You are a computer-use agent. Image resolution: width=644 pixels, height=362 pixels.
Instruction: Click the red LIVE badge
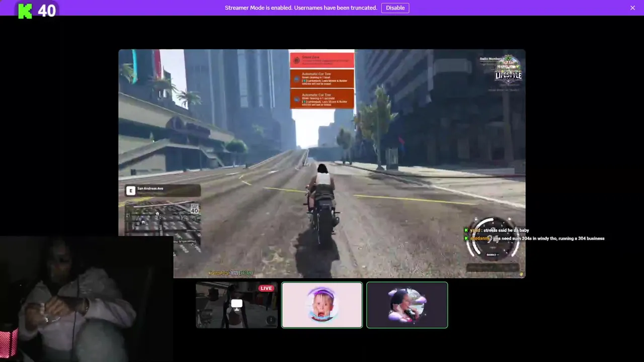pyautogui.click(x=266, y=288)
